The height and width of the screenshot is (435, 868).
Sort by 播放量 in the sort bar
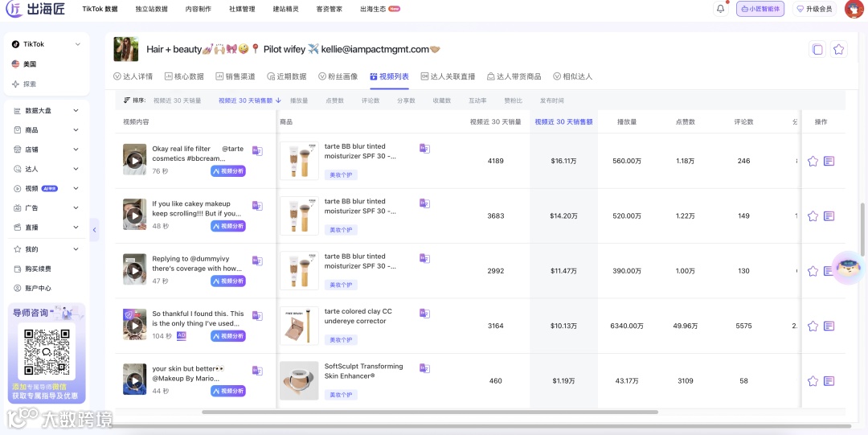point(299,101)
